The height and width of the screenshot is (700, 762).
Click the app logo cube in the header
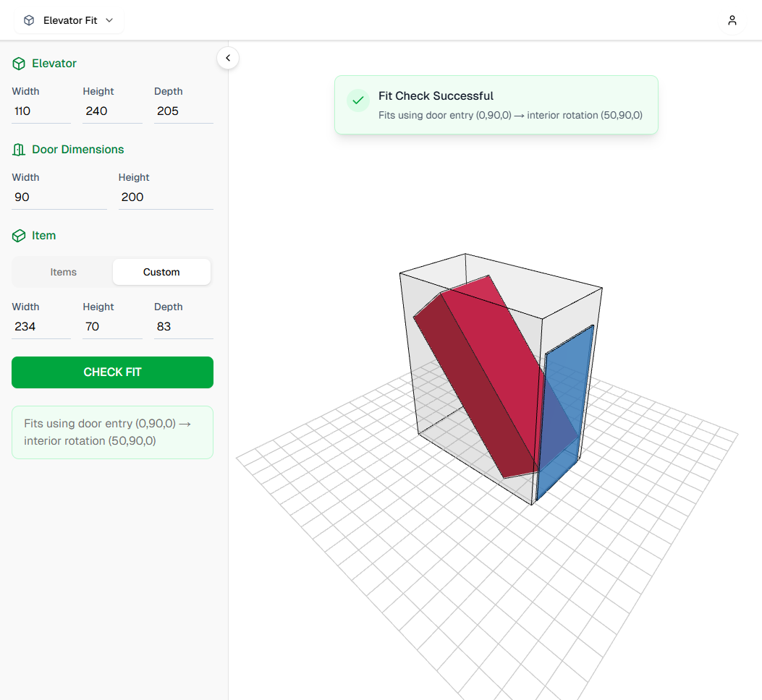[29, 20]
